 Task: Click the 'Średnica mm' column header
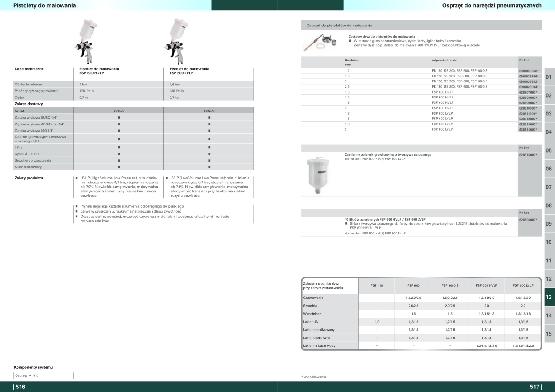[x=352, y=62]
